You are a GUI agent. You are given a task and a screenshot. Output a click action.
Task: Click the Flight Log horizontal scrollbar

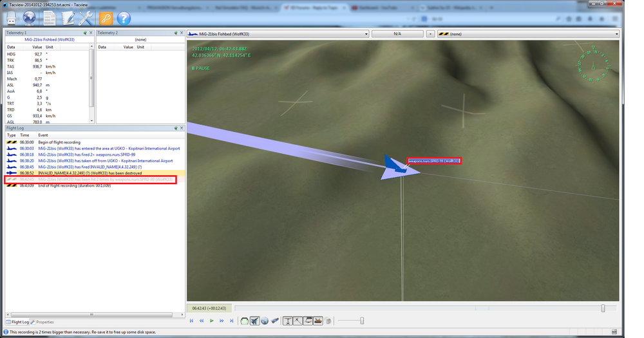click(95, 315)
